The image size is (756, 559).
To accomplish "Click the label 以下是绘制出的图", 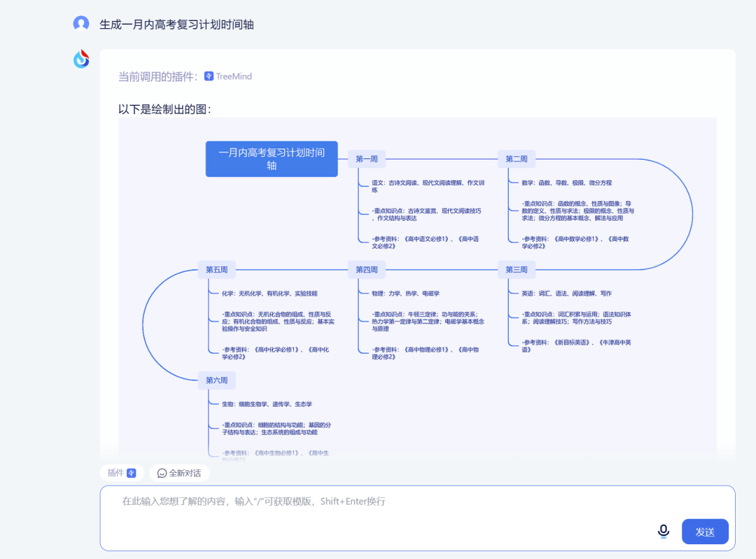I will (165, 109).
